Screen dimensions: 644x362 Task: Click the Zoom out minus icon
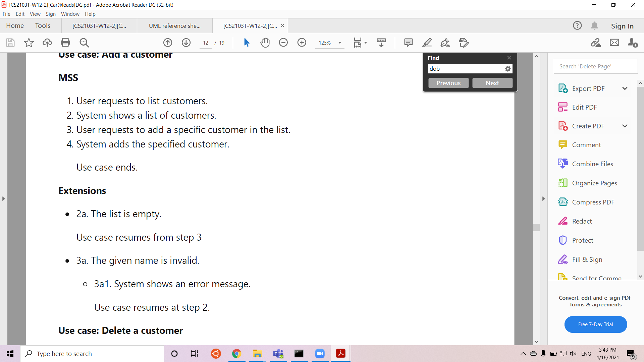pos(283,43)
